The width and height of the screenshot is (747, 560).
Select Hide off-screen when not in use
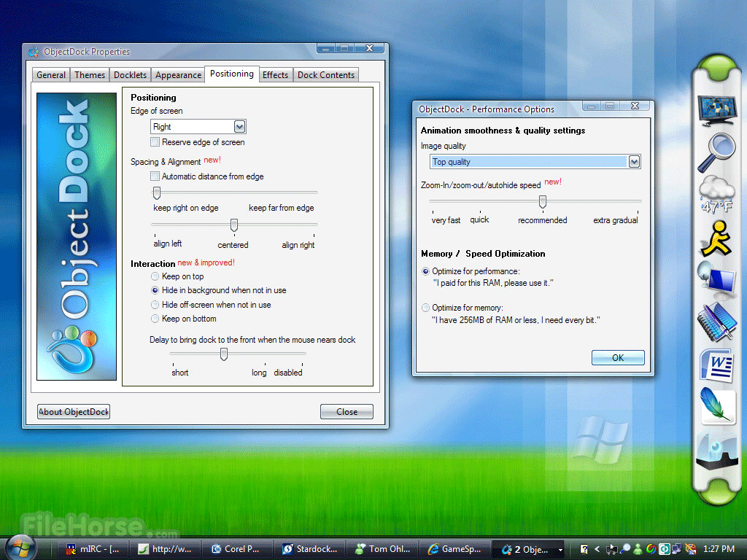coord(155,305)
